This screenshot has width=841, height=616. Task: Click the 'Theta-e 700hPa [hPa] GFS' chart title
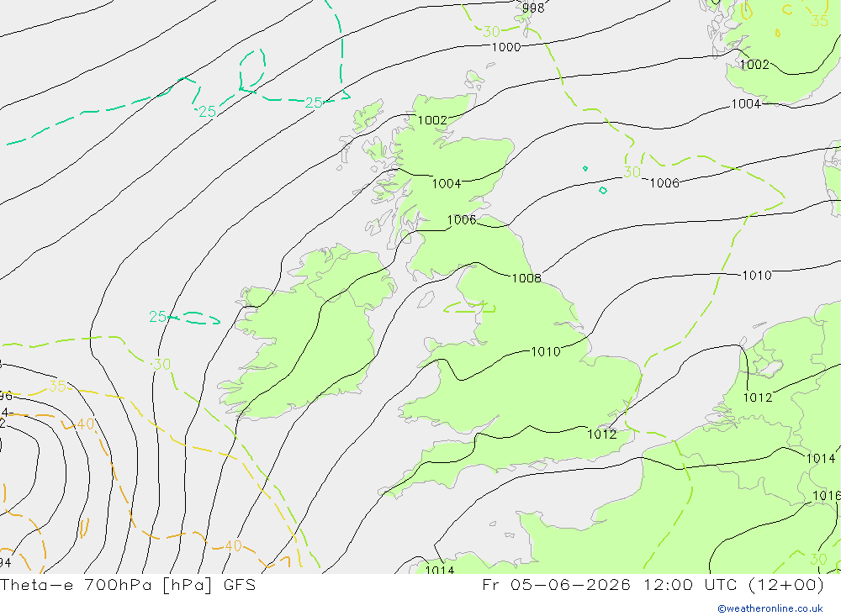click(128, 584)
